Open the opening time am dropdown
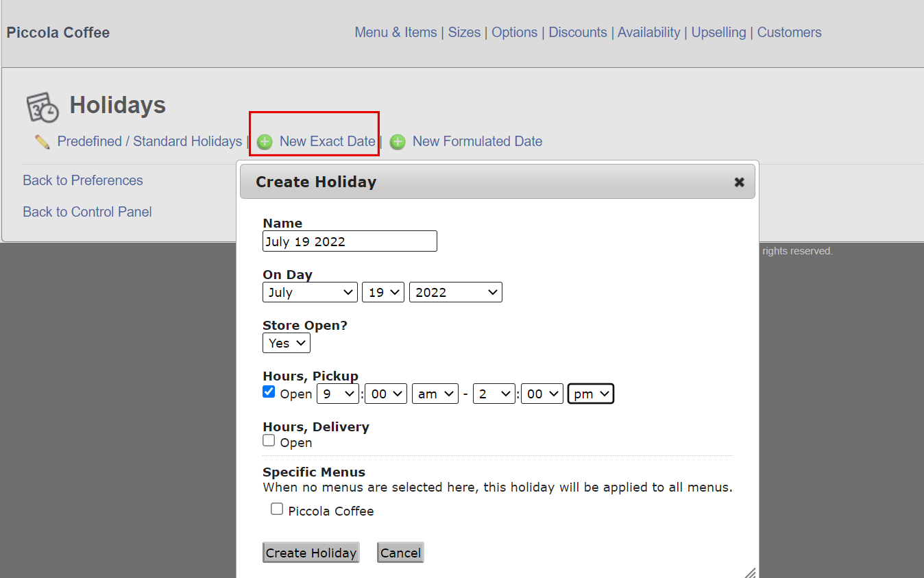924x578 pixels. [x=435, y=394]
